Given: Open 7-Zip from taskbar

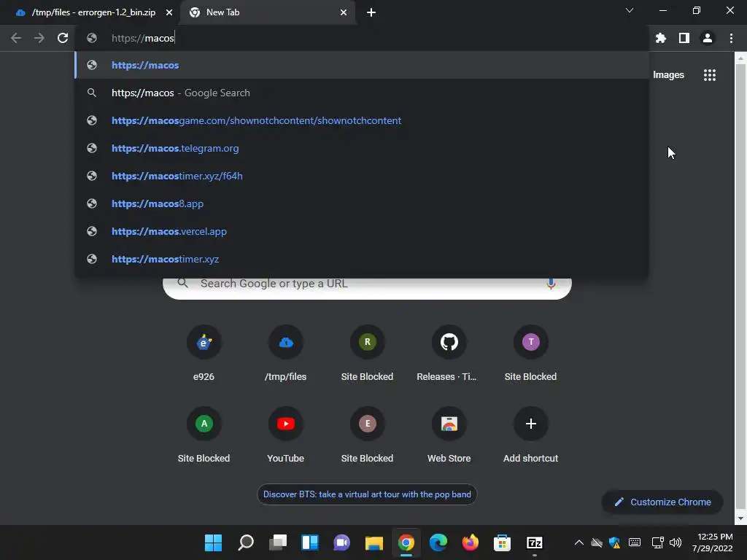Looking at the screenshot, I should coord(534,542).
